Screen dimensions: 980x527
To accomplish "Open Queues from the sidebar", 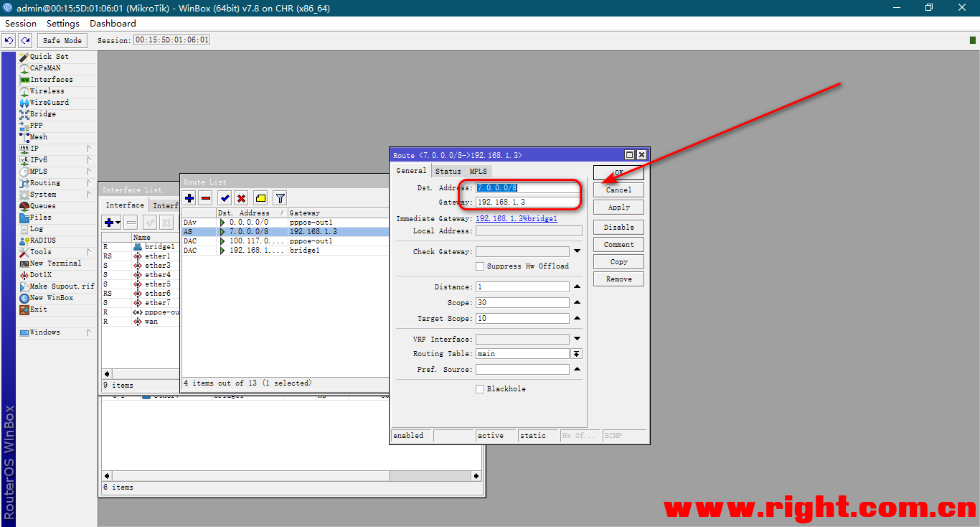I will (43, 206).
